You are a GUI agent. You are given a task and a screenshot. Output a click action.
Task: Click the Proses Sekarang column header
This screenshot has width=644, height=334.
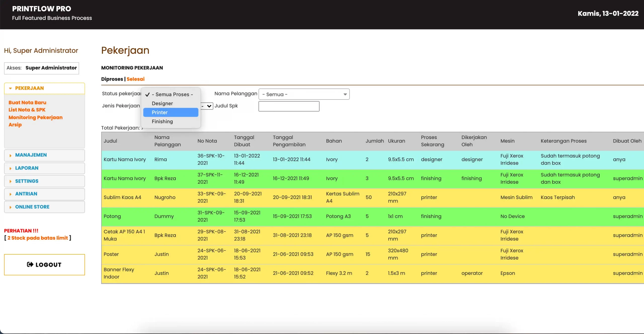432,141
